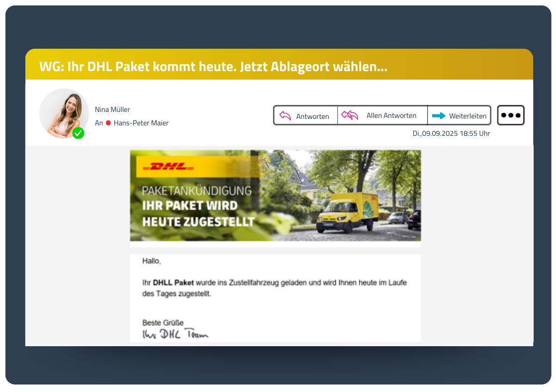
Task: Click the green verified checkmark badge
Action: pos(79,133)
